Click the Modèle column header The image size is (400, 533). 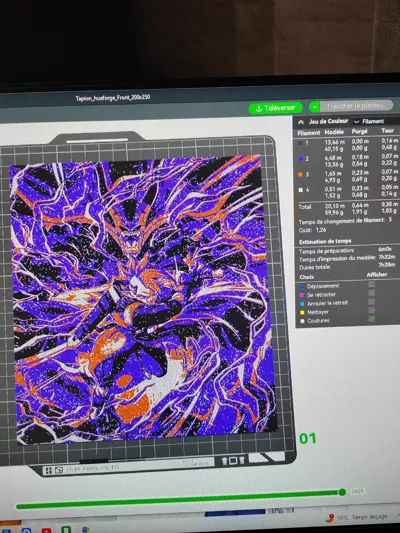point(334,132)
